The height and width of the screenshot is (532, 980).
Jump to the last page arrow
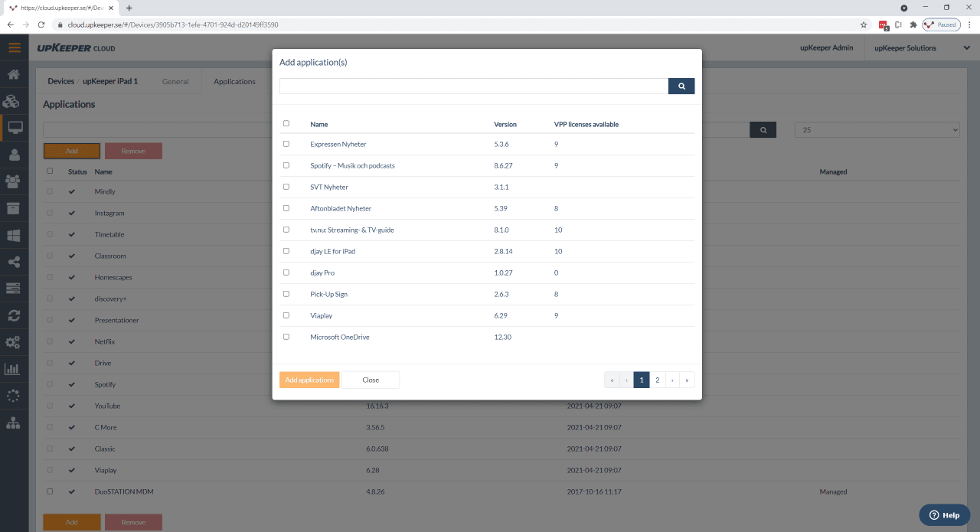pos(688,380)
